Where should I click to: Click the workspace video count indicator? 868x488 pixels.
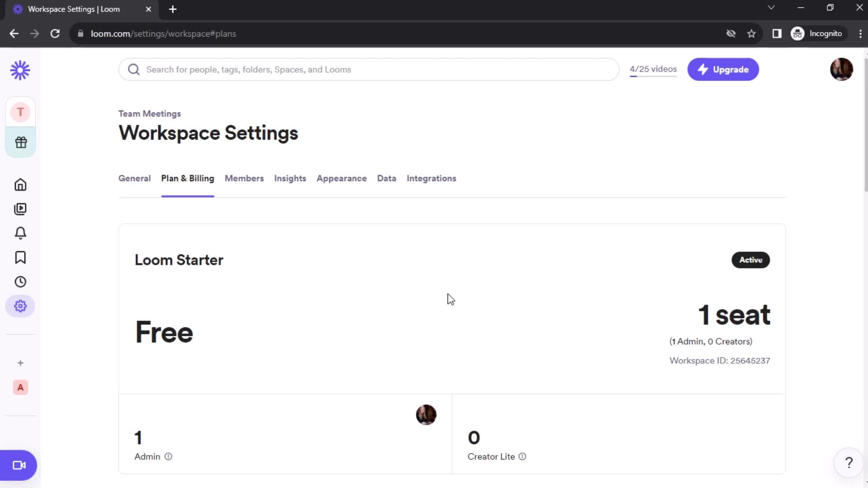[x=653, y=69]
